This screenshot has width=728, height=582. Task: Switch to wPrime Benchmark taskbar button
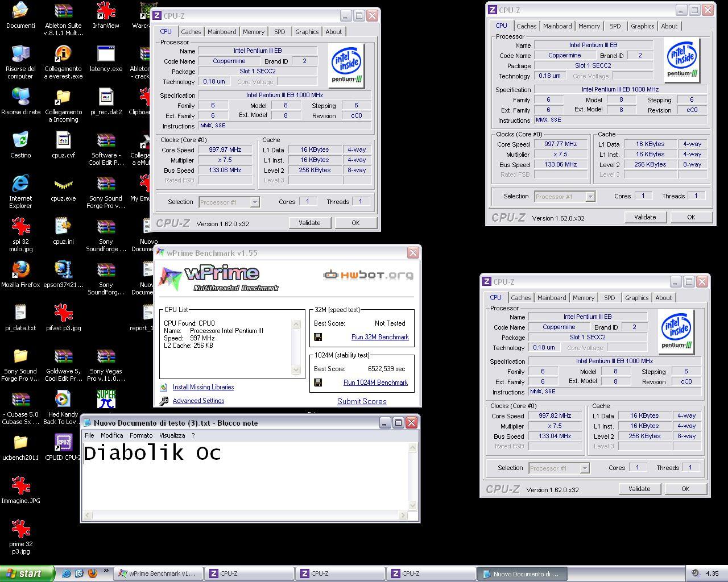158,573
